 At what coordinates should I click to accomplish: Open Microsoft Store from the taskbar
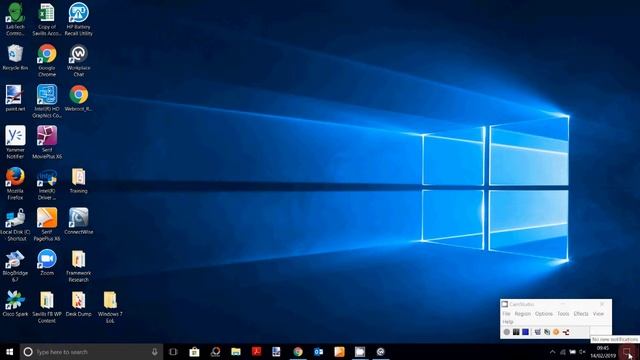pyautogui.click(x=194, y=352)
